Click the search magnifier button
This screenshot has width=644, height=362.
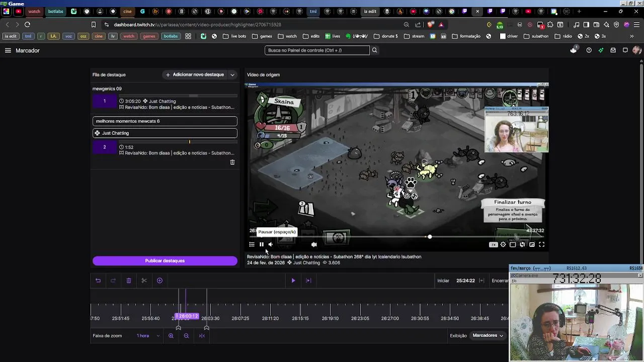coord(374,50)
